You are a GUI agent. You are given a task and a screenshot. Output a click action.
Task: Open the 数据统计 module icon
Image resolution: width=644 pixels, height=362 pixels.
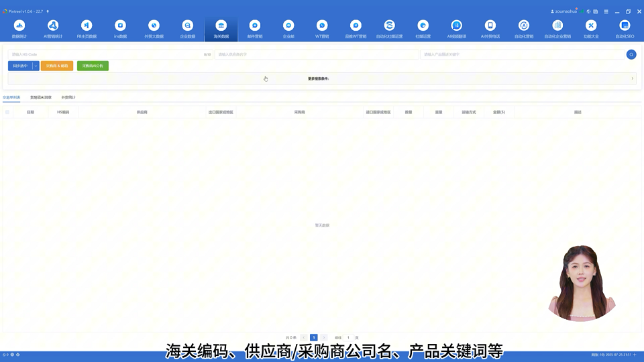pyautogui.click(x=19, y=25)
